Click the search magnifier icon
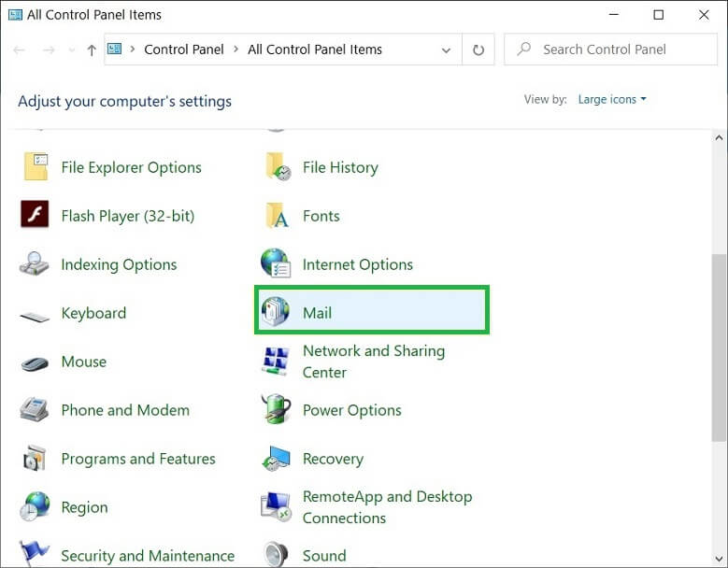 (523, 49)
